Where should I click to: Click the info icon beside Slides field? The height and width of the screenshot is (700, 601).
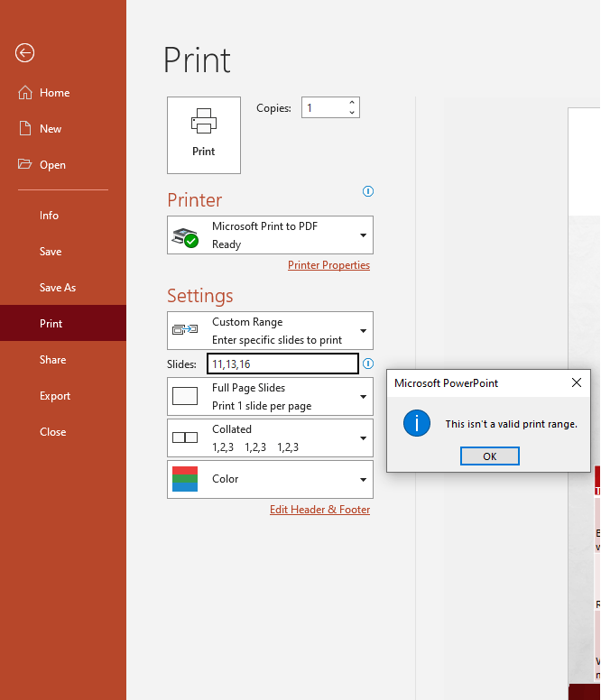pos(368,364)
